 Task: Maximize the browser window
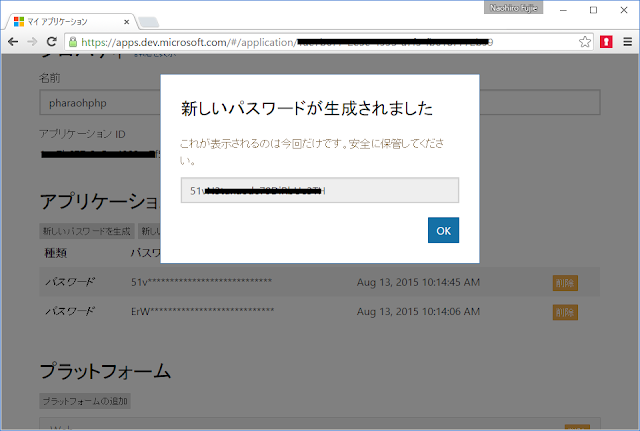593,10
